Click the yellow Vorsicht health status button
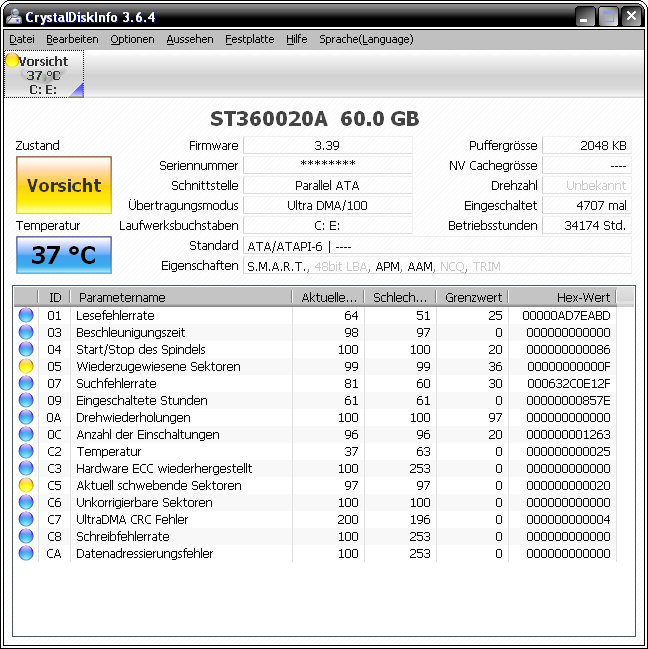The height and width of the screenshot is (649, 648). 64,185
